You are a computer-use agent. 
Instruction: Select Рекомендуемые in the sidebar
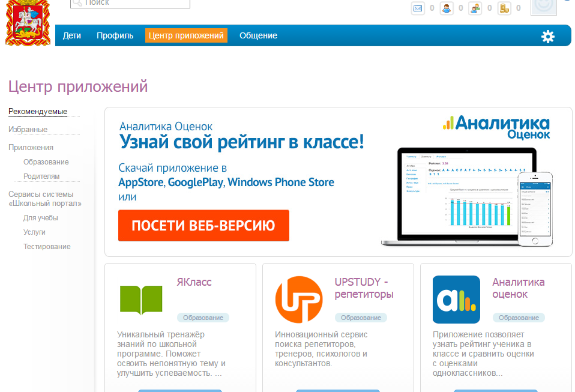[38, 112]
